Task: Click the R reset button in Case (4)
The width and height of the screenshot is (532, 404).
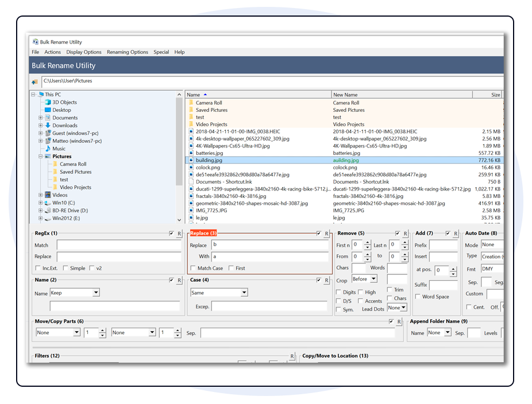Action: (326, 280)
